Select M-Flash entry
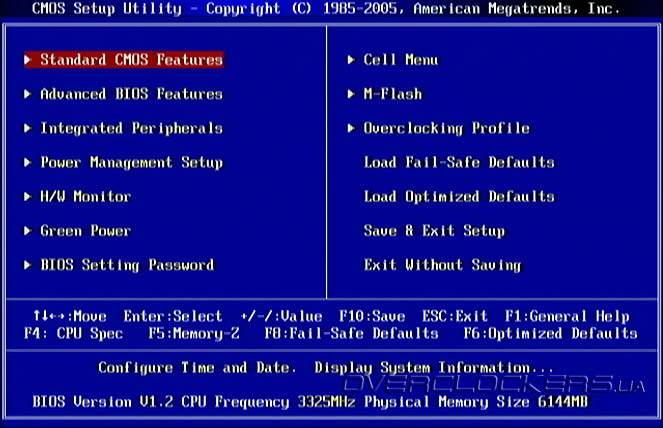 (x=393, y=93)
